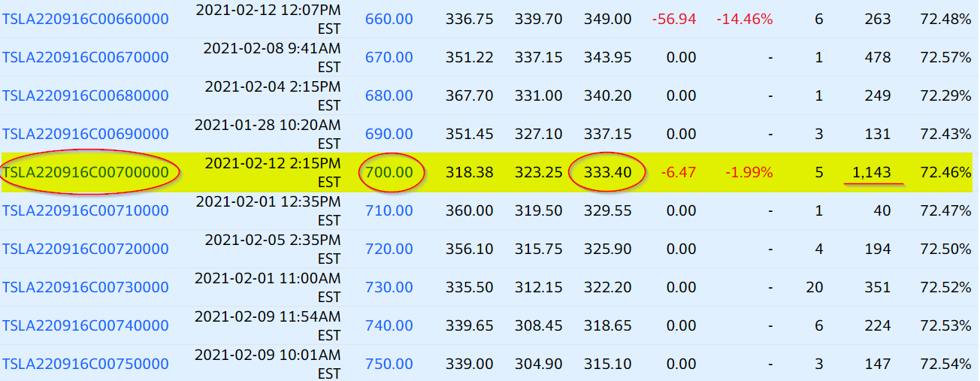980x381 pixels.
Task: Open contract TSLA220916C00690000
Action: tap(86, 134)
